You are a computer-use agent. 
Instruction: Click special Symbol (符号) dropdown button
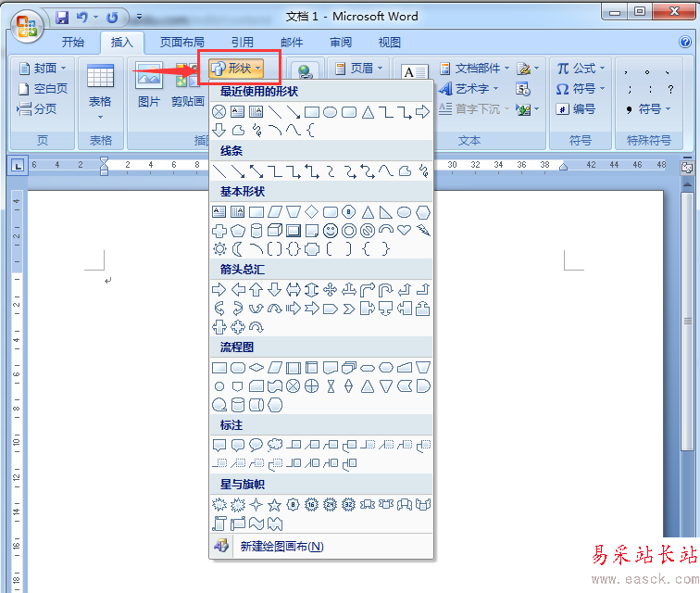648,109
